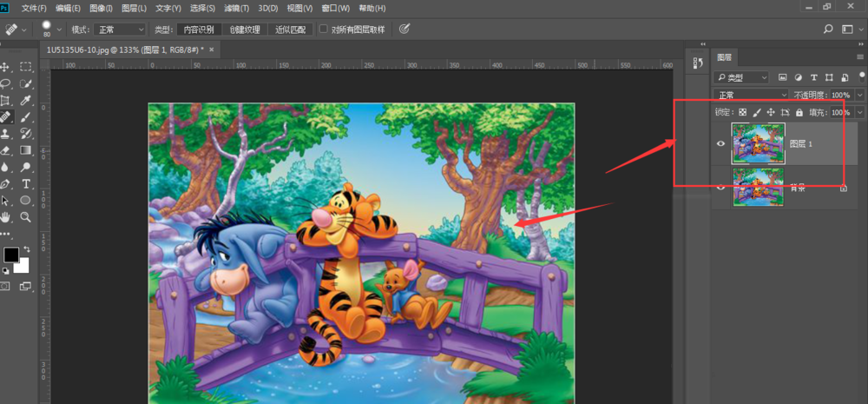
Task: Enable 对所有图层取样 checkbox
Action: tap(324, 29)
